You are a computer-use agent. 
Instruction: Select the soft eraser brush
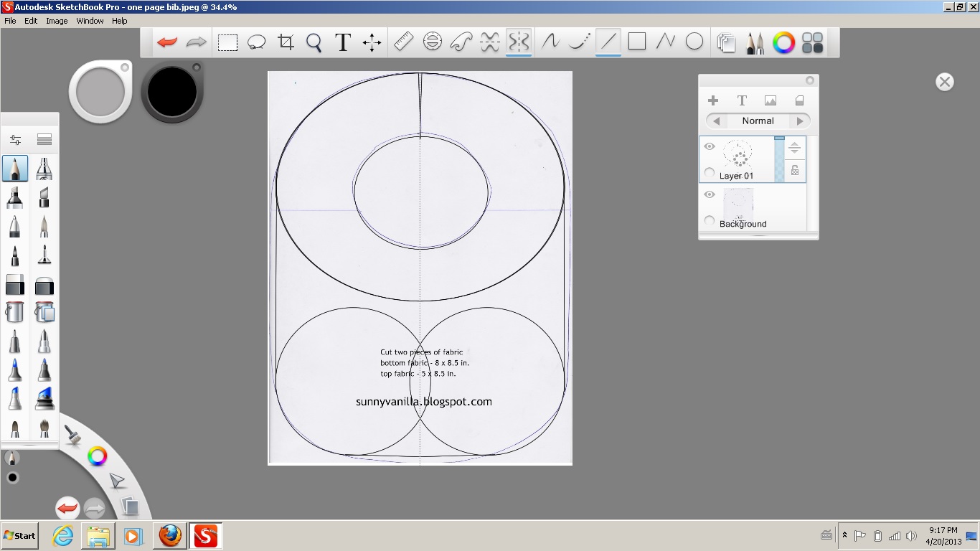(x=44, y=285)
